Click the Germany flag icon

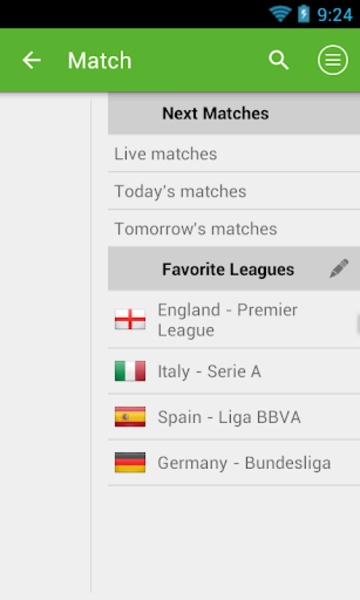pyautogui.click(x=130, y=463)
